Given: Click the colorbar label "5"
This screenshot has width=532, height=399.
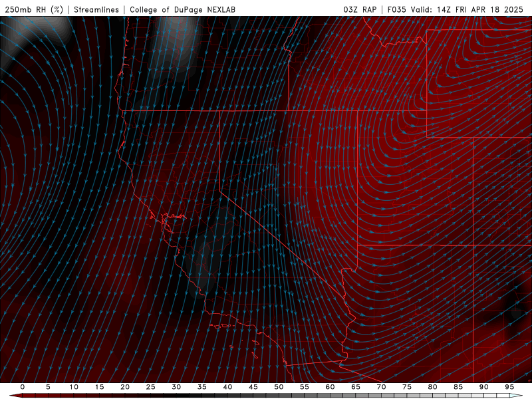Looking at the screenshot, I should pyautogui.click(x=48, y=387).
